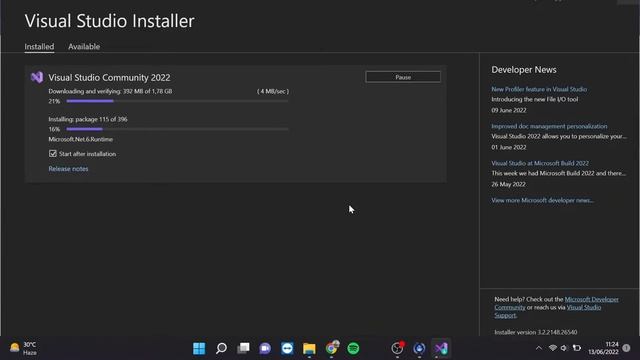
Task: Open Visual Studio Support link
Action: [x=584, y=307]
